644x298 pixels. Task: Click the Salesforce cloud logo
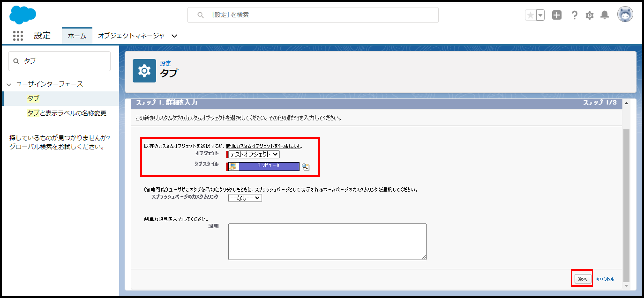pyautogui.click(x=22, y=15)
